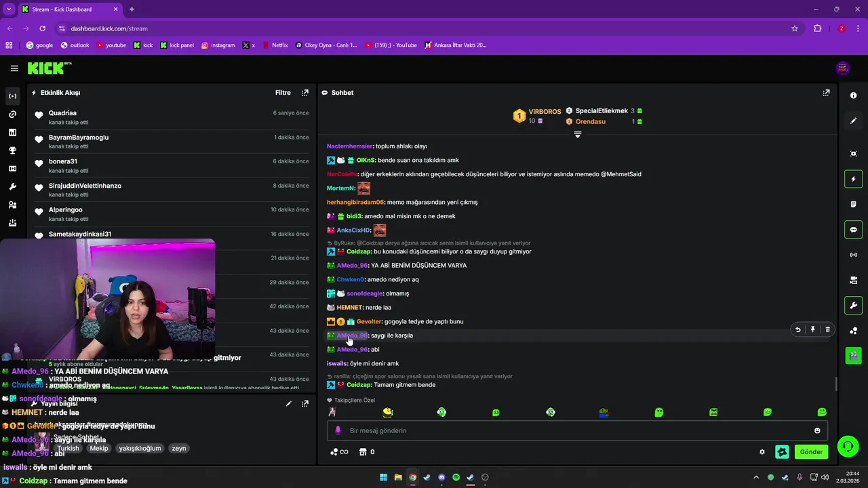
Task: Open the kick panel bookmark
Action: pos(177,45)
